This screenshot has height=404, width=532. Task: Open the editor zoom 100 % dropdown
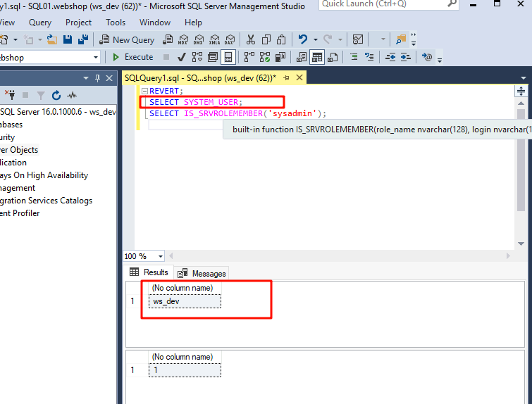(161, 256)
